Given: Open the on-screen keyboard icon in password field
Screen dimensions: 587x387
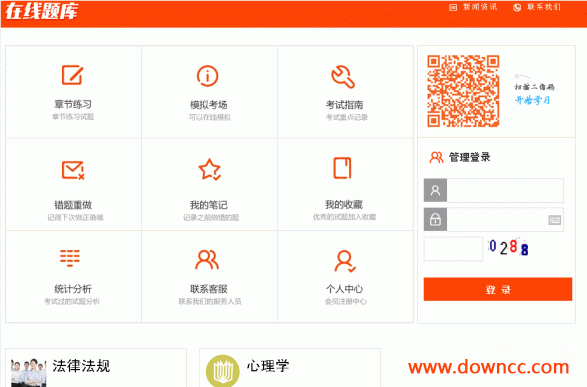Looking at the screenshot, I should coord(554,220).
